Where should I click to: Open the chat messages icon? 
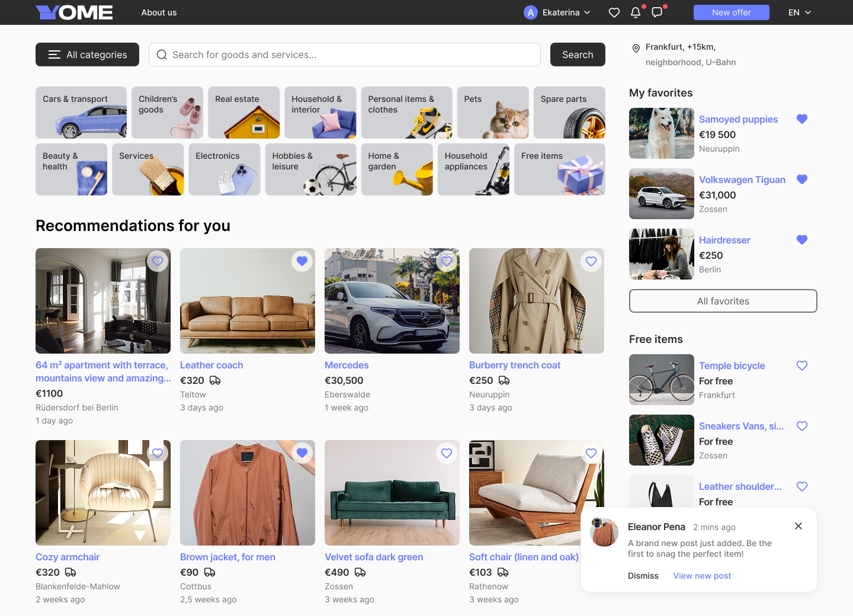click(657, 12)
